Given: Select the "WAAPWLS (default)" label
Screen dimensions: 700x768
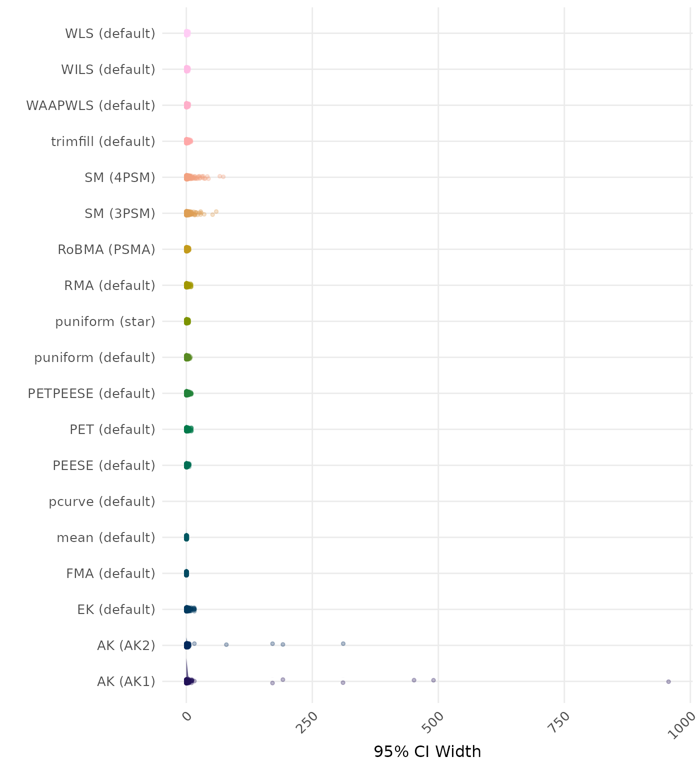Looking at the screenshot, I should click(x=90, y=105).
